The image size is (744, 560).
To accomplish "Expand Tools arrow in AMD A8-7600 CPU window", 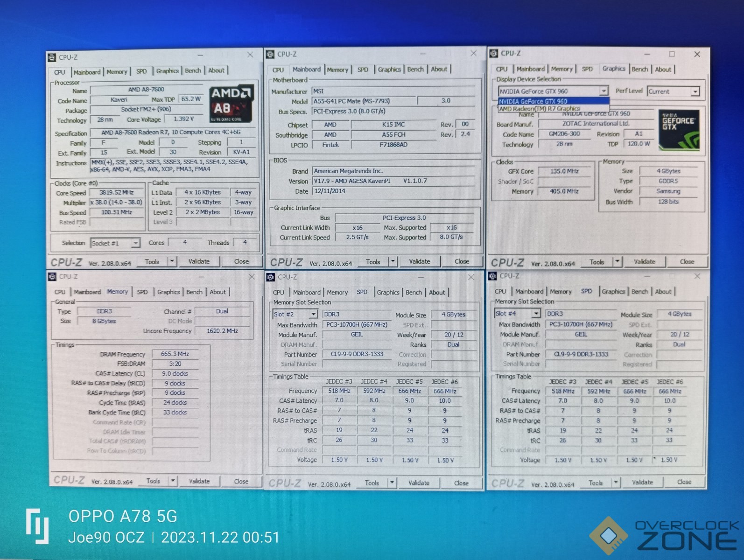I will [172, 261].
